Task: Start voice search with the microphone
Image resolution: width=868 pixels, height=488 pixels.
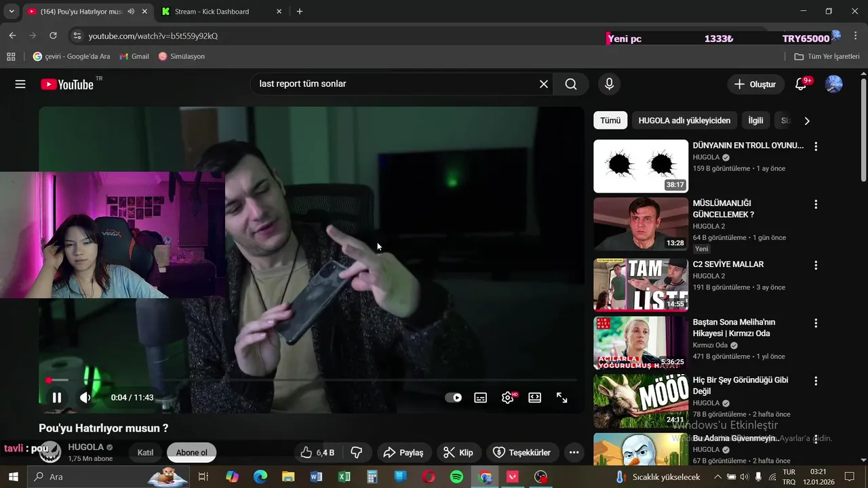Action: click(609, 84)
